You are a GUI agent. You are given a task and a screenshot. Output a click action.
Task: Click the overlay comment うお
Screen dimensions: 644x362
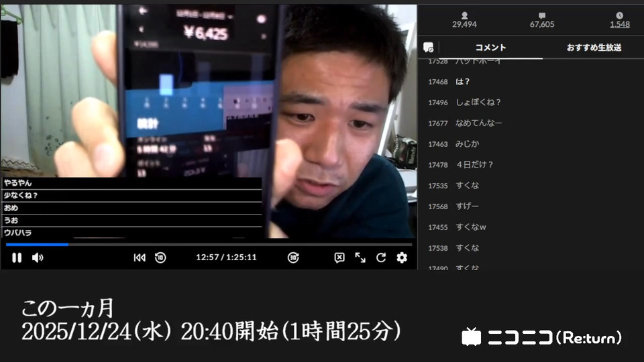click(x=11, y=221)
